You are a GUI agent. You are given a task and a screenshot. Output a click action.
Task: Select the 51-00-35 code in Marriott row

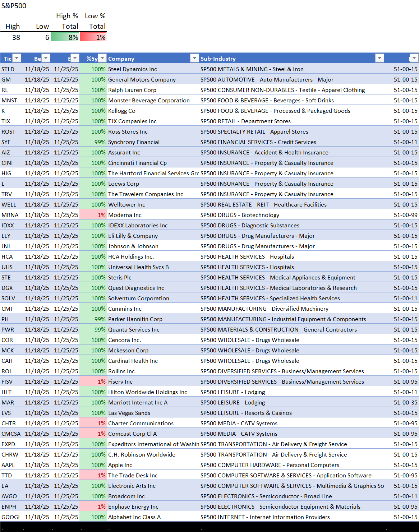click(x=405, y=403)
